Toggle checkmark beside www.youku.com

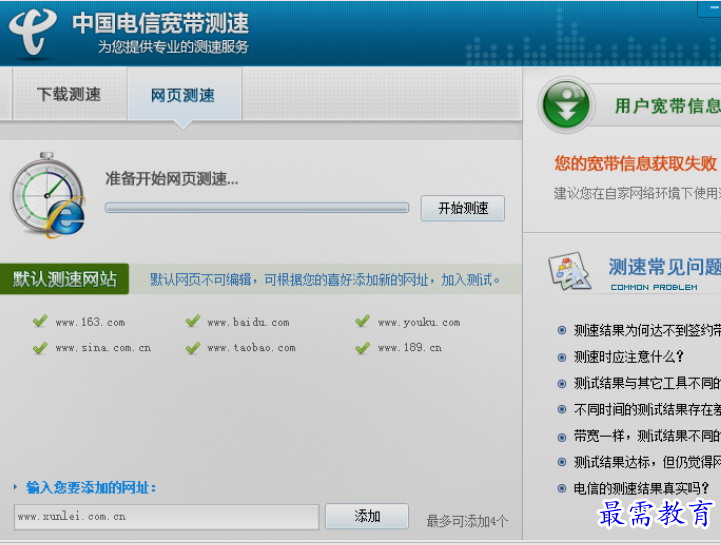tap(362, 321)
